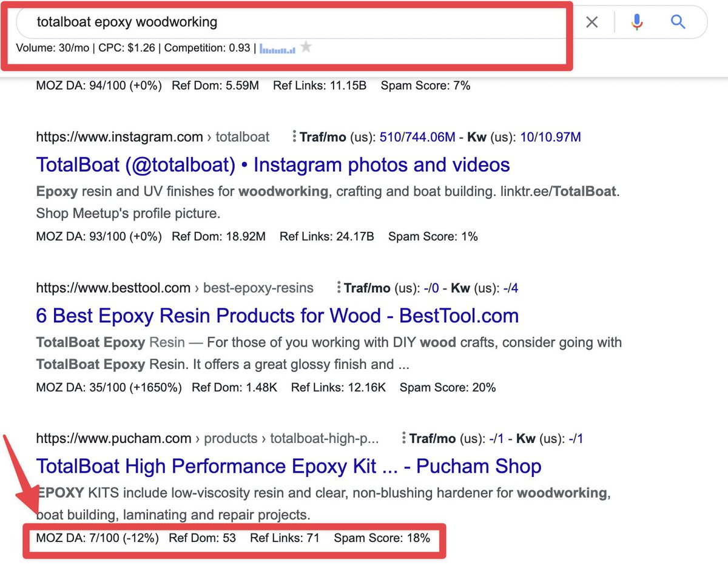
Task: Submit search with the magnifying glass icon
Action: click(678, 22)
